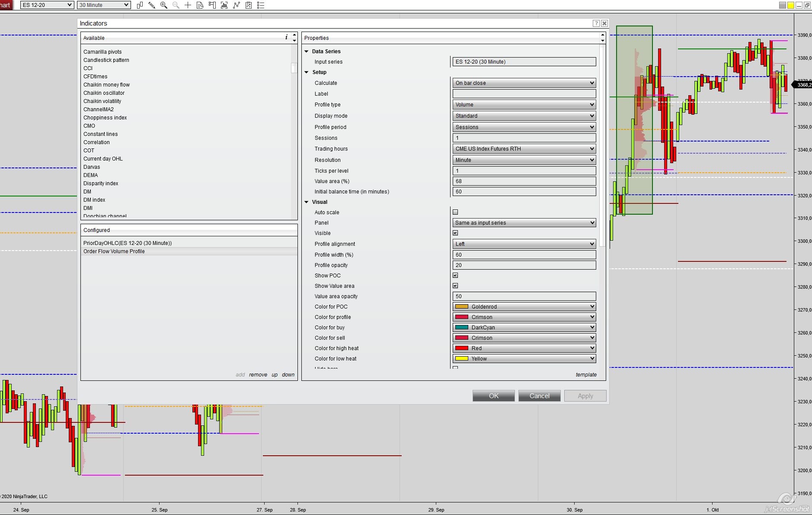812x515 pixels.
Task: Click the zoom in magnifier icon
Action: coord(164,5)
